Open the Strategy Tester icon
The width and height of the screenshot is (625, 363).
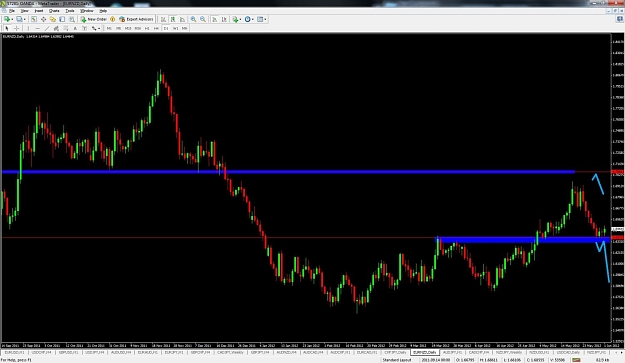[x=72, y=19]
